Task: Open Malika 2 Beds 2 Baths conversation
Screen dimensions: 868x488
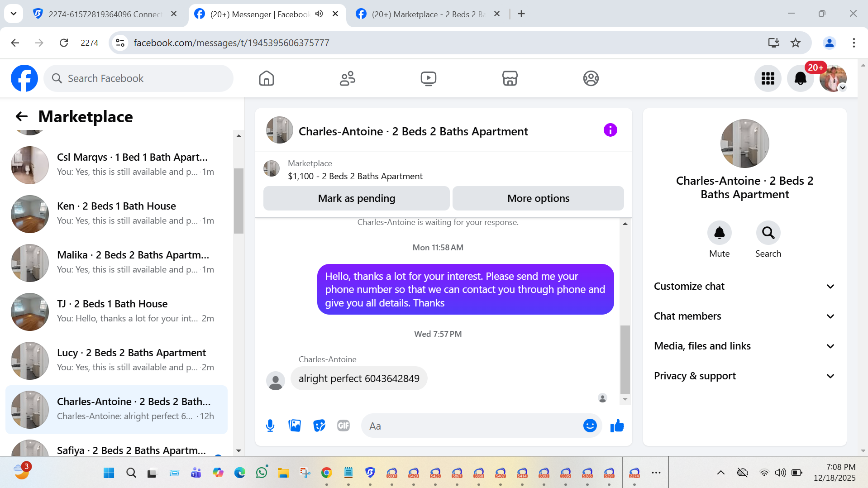Action: (x=116, y=263)
